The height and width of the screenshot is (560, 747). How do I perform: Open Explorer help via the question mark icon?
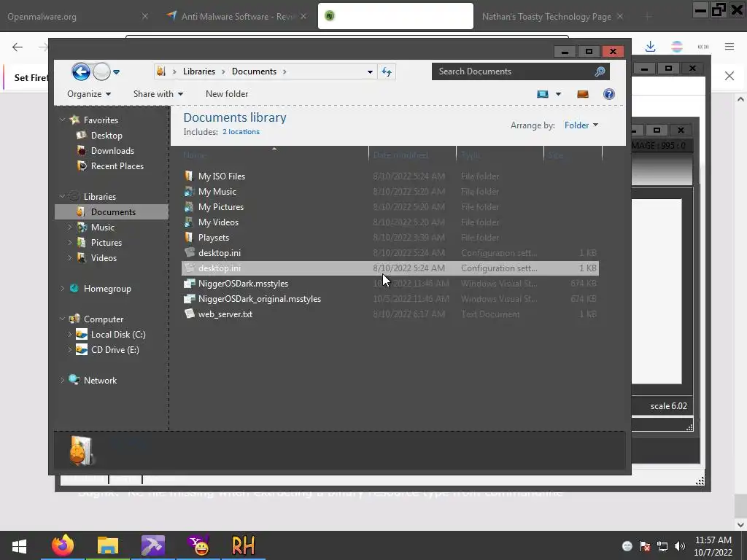[609, 94]
